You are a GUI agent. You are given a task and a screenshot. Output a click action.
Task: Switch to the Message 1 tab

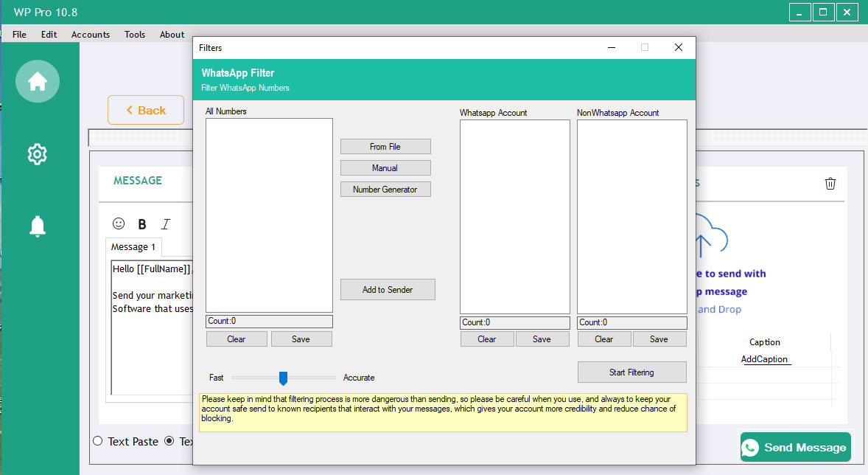[133, 246]
